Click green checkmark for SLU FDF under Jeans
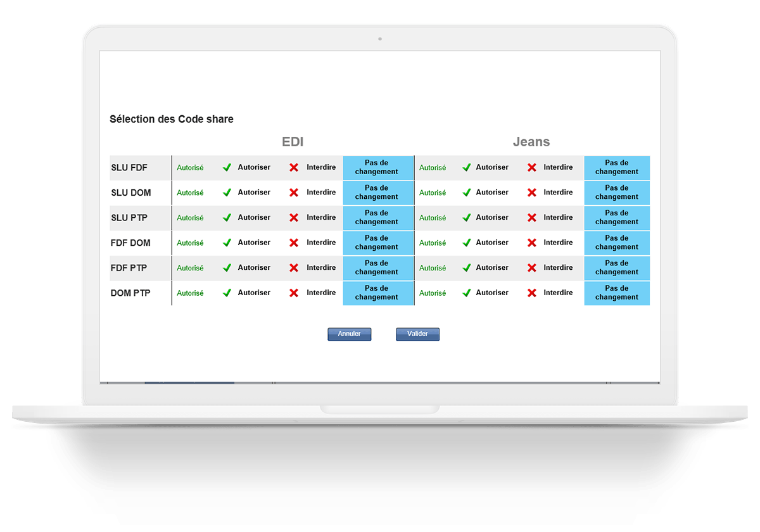 pyautogui.click(x=467, y=168)
